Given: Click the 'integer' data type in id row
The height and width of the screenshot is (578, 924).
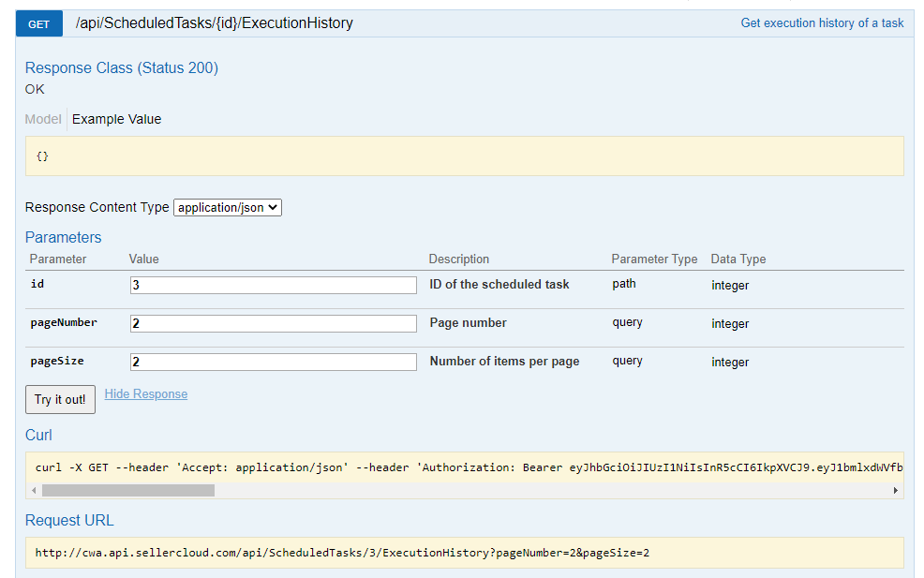Looking at the screenshot, I should [730, 285].
